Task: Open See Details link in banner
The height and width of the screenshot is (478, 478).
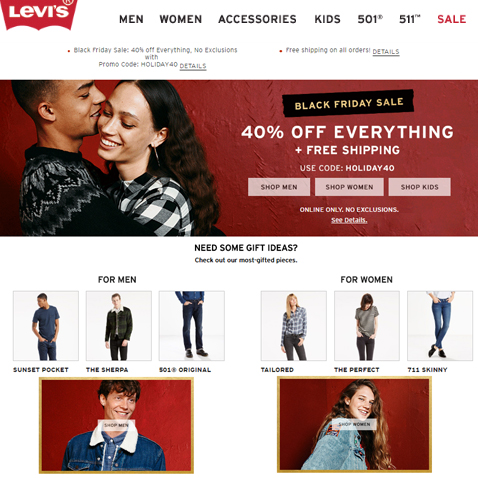Action: click(349, 220)
